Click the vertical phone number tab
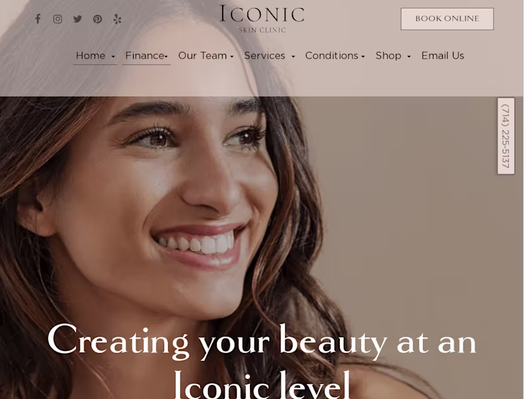This screenshot has width=532, height=399. (x=506, y=136)
